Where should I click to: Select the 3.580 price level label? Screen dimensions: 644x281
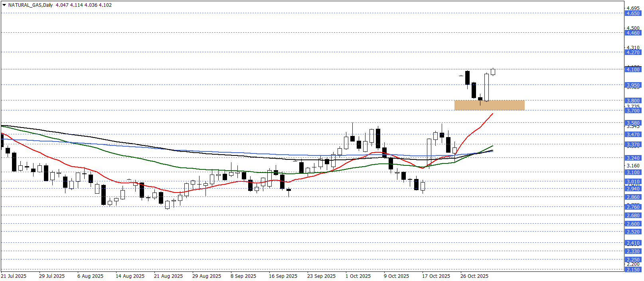(633, 123)
